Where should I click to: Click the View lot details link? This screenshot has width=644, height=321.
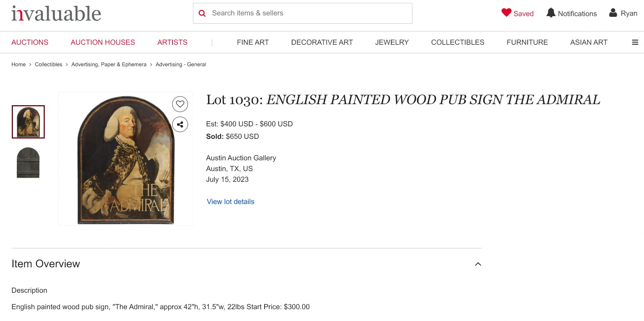(x=231, y=201)
